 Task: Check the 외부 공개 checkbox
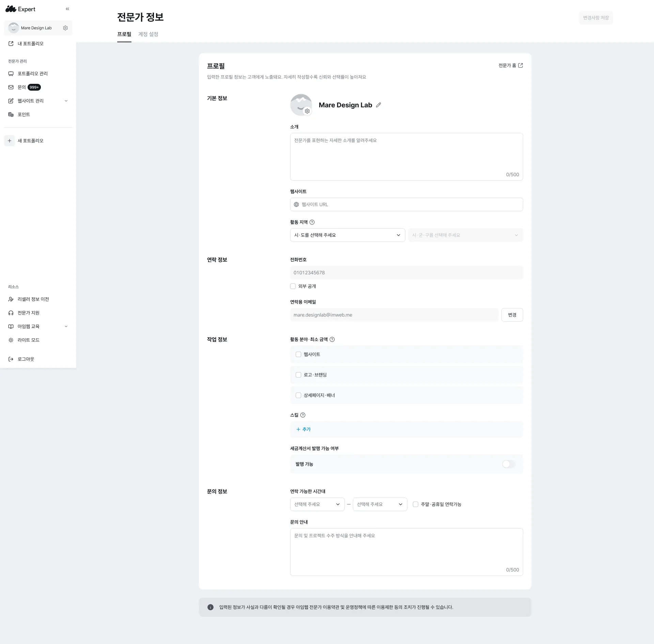(293, 286)
